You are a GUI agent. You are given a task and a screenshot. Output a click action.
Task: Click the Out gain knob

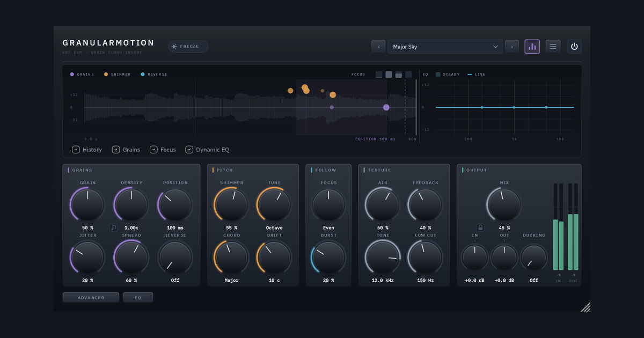pos(504,258)
